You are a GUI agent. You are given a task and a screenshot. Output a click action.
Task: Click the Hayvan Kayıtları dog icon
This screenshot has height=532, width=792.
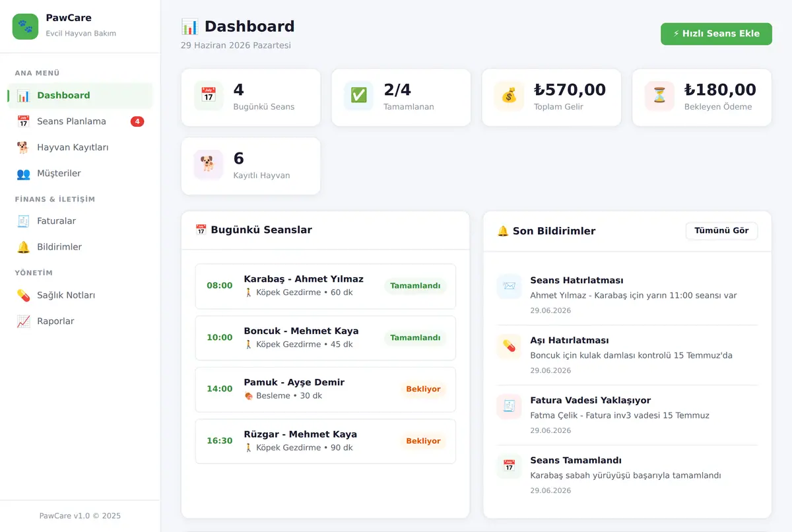[24, 147]
